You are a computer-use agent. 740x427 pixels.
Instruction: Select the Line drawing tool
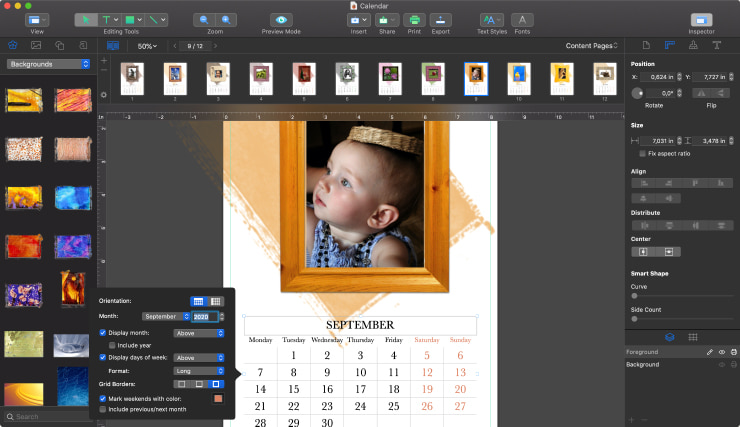click(156, 20)
